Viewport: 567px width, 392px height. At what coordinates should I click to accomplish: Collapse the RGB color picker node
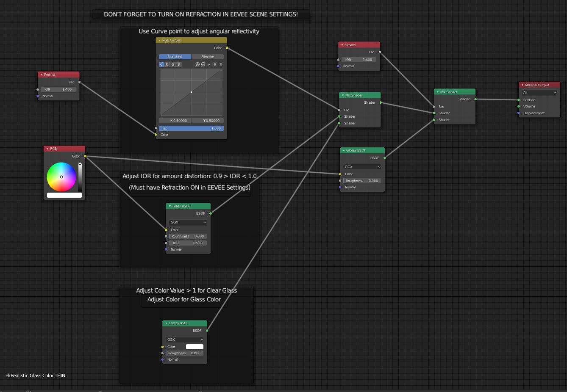tap(47, 149)
